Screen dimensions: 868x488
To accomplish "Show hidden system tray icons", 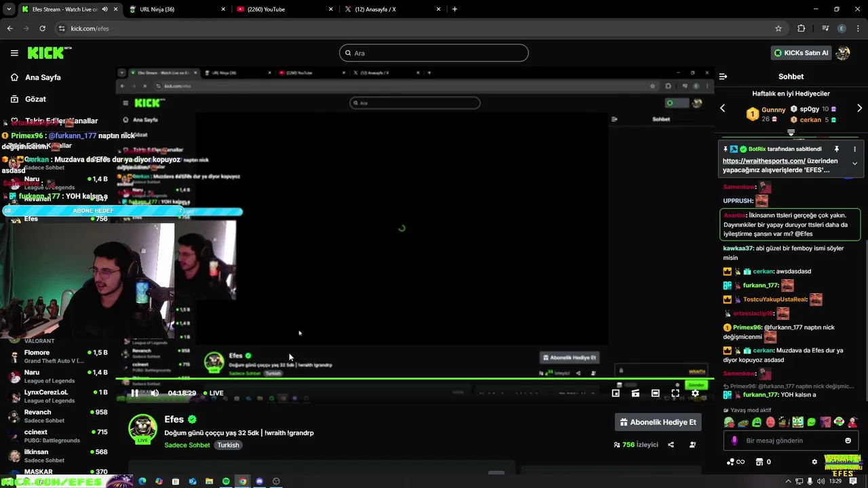I will [788, 481].
